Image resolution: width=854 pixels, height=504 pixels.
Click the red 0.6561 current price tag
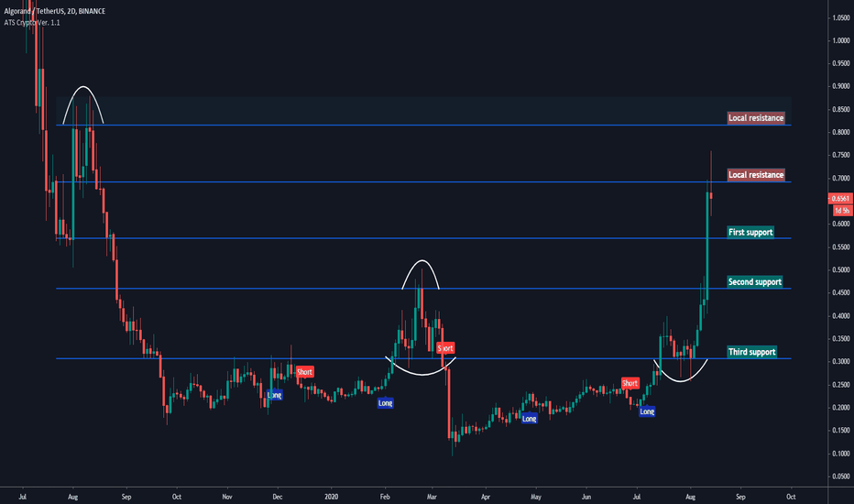(840, 198)
